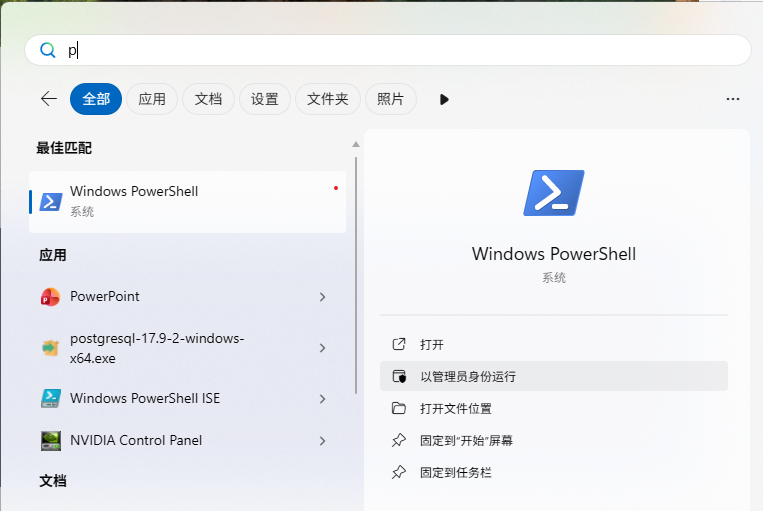The width and height of the screenshot is (763, 511).
Task: Choose 以管理员身份运行
Action: (x=554, y=376)
